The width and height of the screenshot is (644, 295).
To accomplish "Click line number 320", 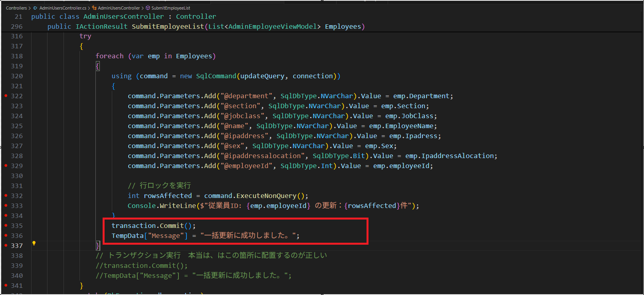I will point(17,76).
